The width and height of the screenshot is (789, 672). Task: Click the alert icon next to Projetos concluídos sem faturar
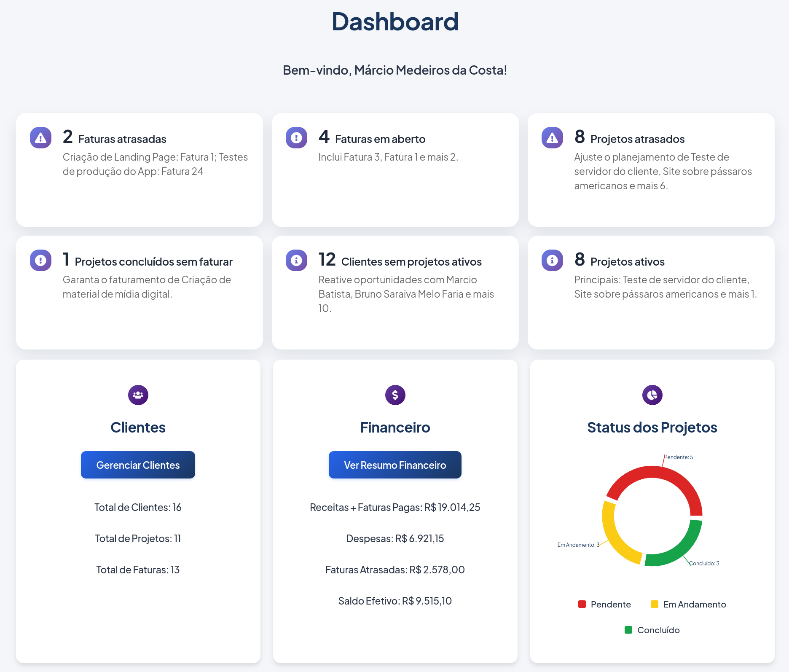tap(40, 260)
